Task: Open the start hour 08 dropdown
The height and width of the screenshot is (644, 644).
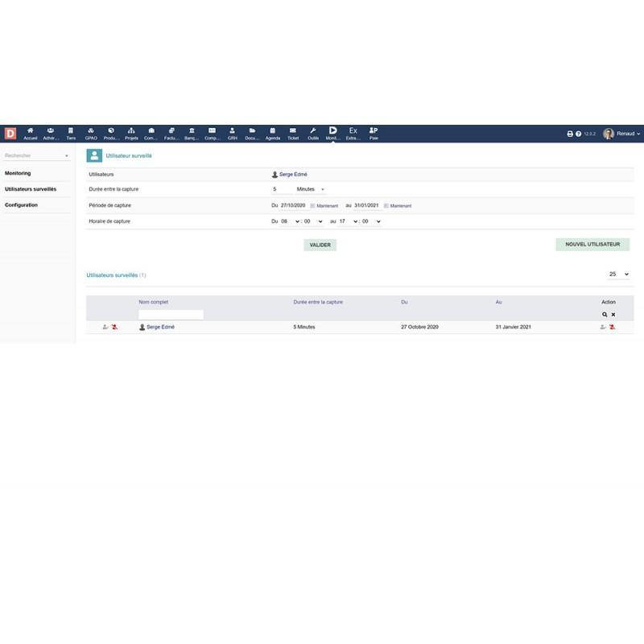Action: tap(289, 221)
